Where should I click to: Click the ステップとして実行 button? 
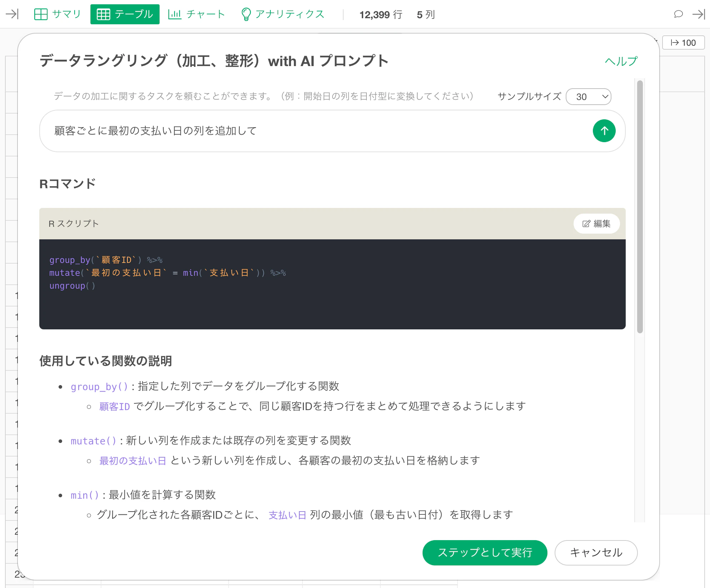(x=485, y=553)
